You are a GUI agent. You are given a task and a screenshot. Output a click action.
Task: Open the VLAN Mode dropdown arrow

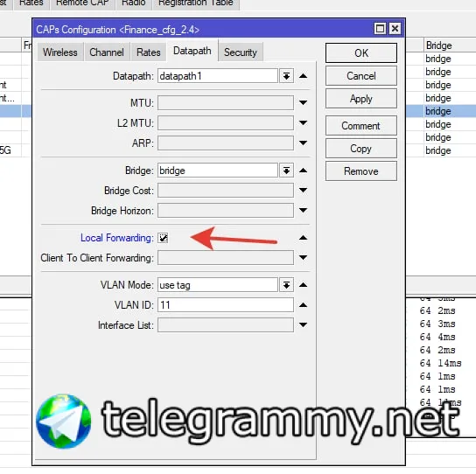pos(286,285)
